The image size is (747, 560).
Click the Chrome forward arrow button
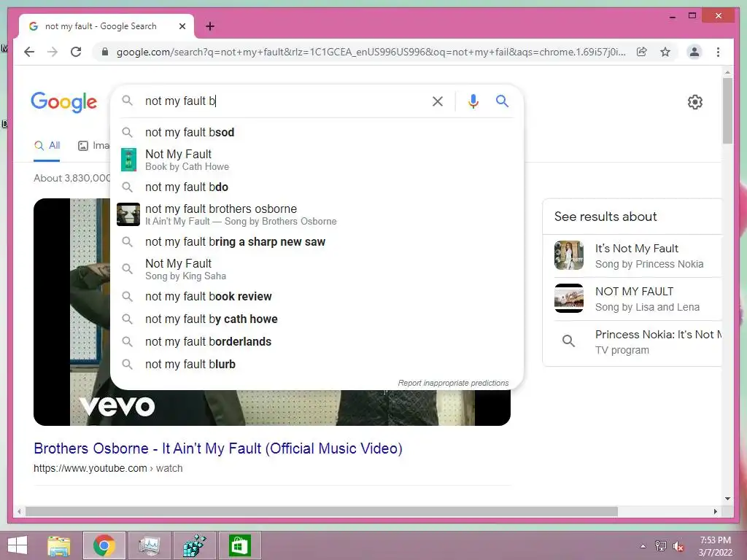coord(53,52)
